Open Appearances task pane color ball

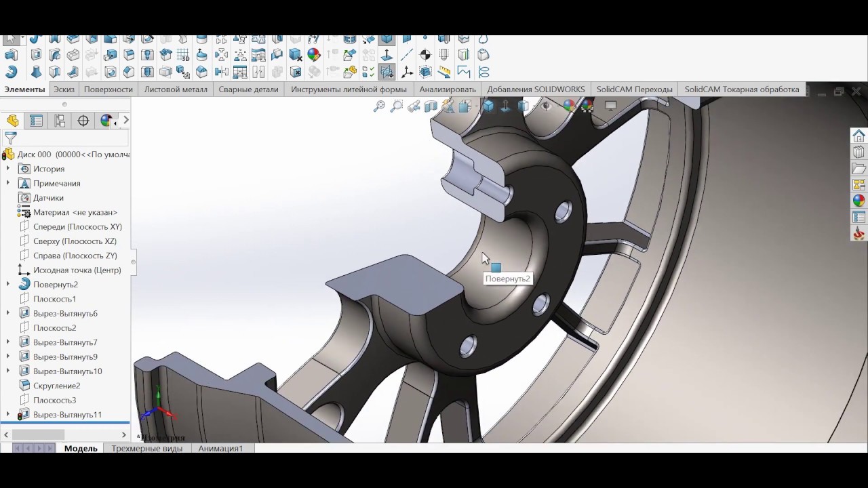coord(859,201)
